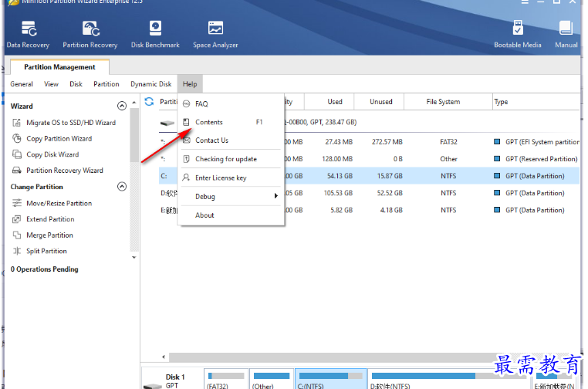
Task: Click Copy Partition Wizard link
Action: 59,138
